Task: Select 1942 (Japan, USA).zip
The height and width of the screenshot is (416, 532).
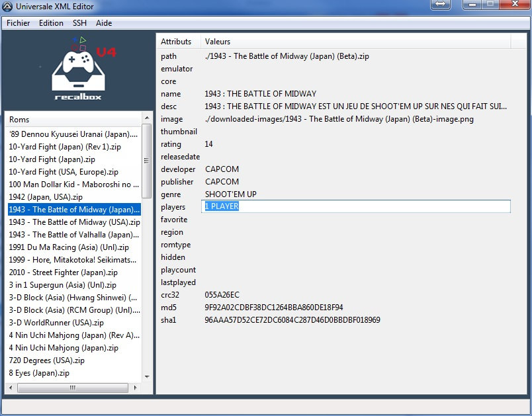Action: click(46, 197)
